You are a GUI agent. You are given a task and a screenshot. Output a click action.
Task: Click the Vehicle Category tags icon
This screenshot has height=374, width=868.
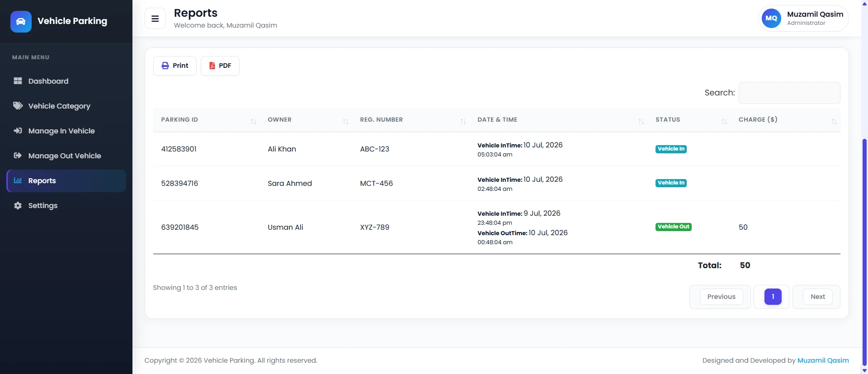[x=18, y=106]
